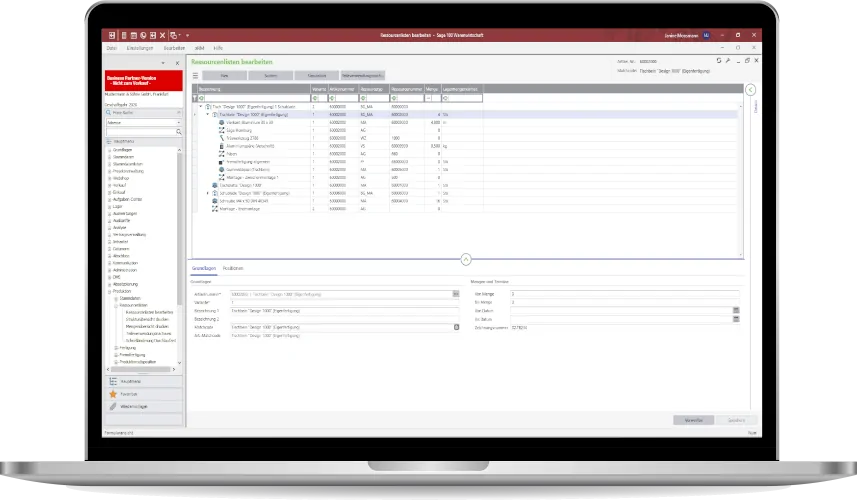Click the Favoriten star icon
The image size is (857, 500).
coord(111,394)
